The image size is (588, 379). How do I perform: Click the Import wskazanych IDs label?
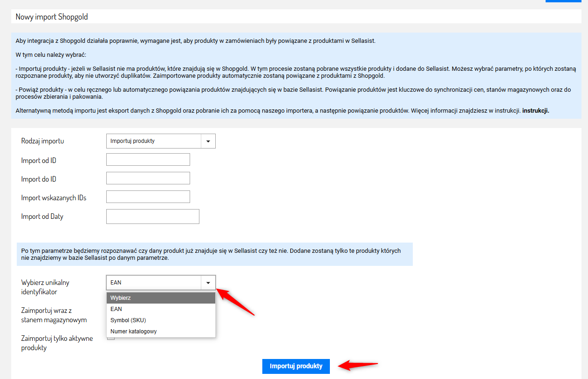(x=54, y=198)
